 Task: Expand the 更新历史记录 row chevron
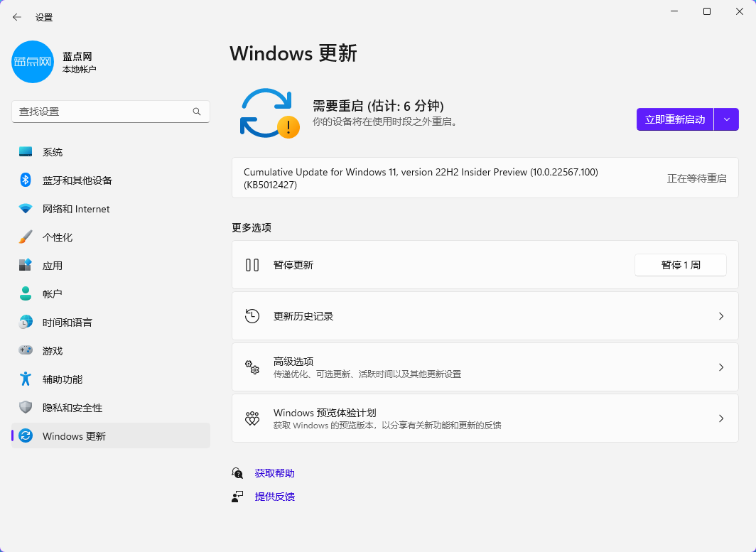click(720, 316)
